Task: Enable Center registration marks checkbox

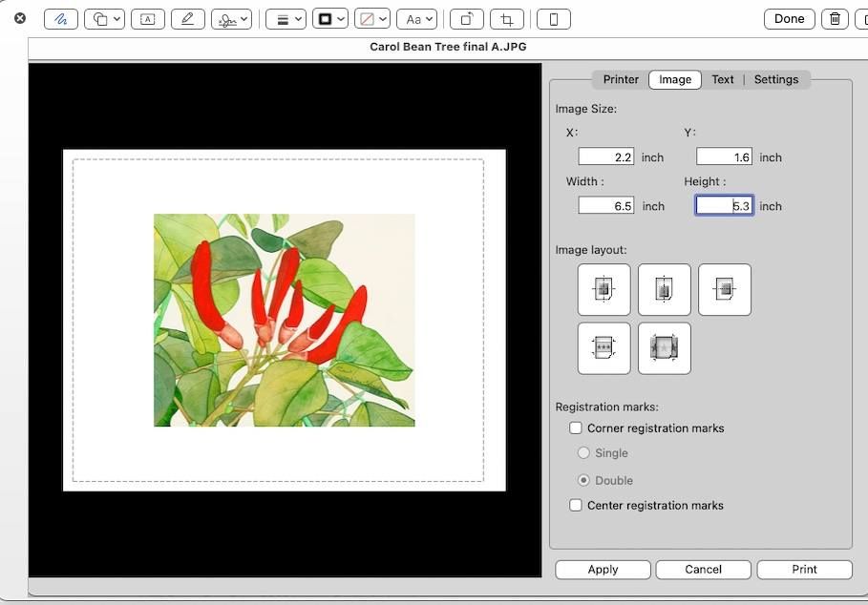Action: click(x=576, y=505)
